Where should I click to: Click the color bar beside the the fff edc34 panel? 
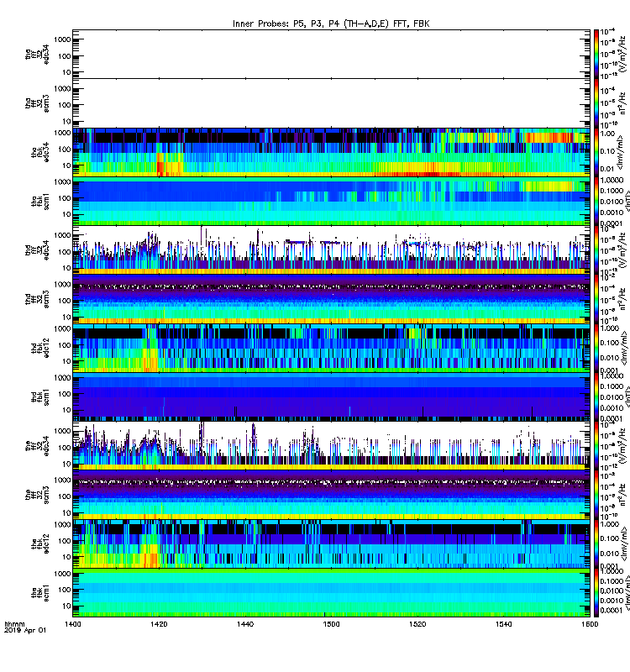coord(596,446)
